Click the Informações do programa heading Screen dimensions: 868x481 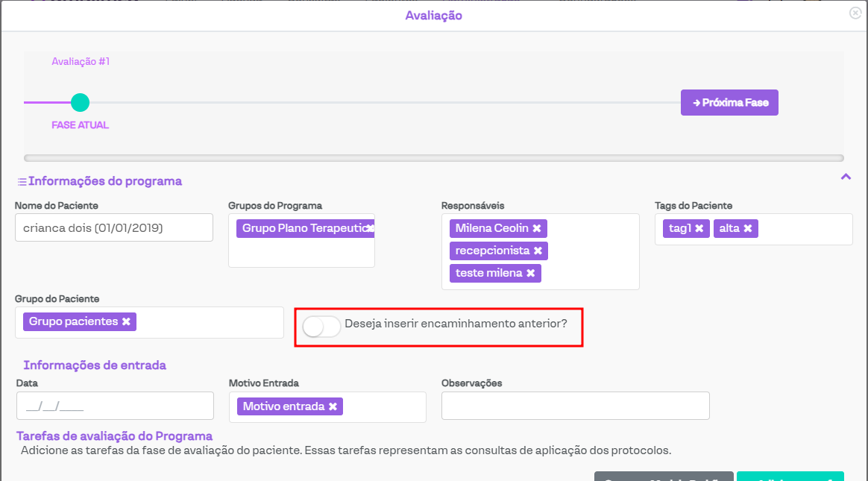coord(104,181)
